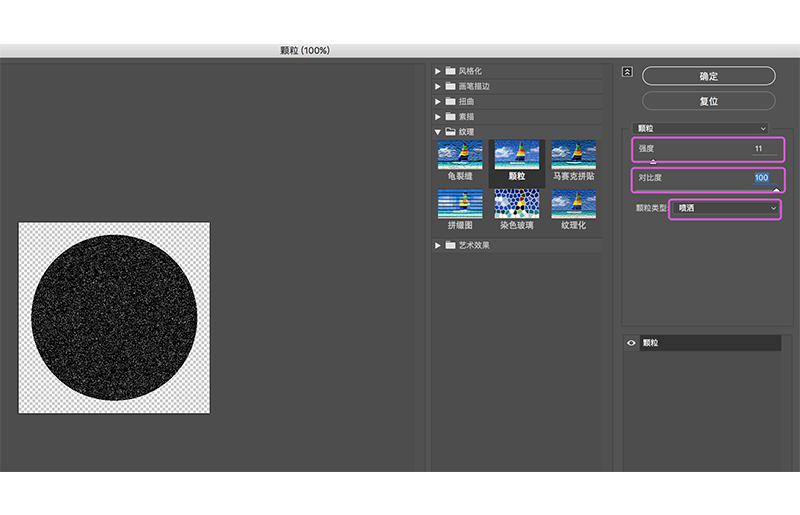Expand the 扭曲 filter folder
The image size is (800, 515).
438,102
